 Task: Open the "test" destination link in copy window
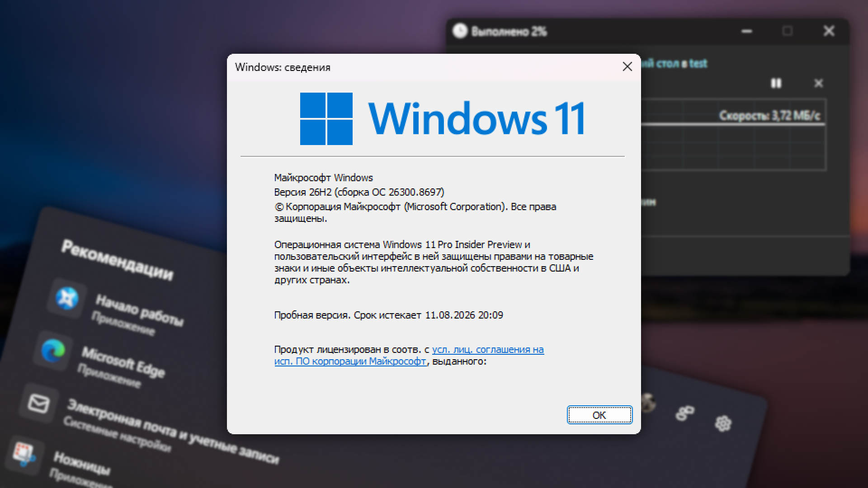coord(698,64)
